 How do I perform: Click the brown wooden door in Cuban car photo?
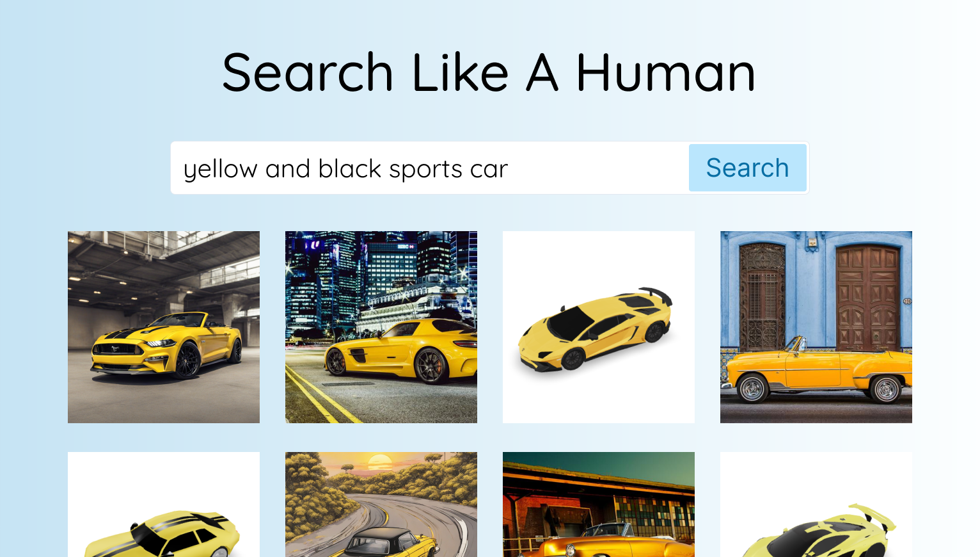click(867, 298)
